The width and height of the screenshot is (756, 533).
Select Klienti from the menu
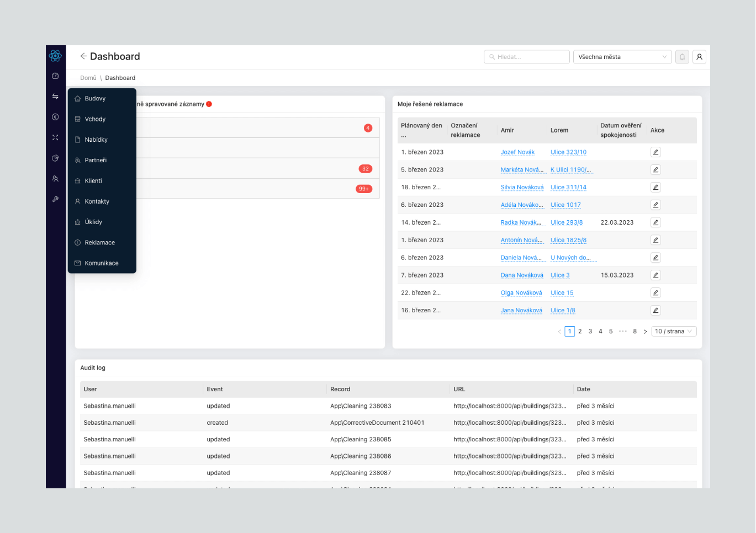102,181
